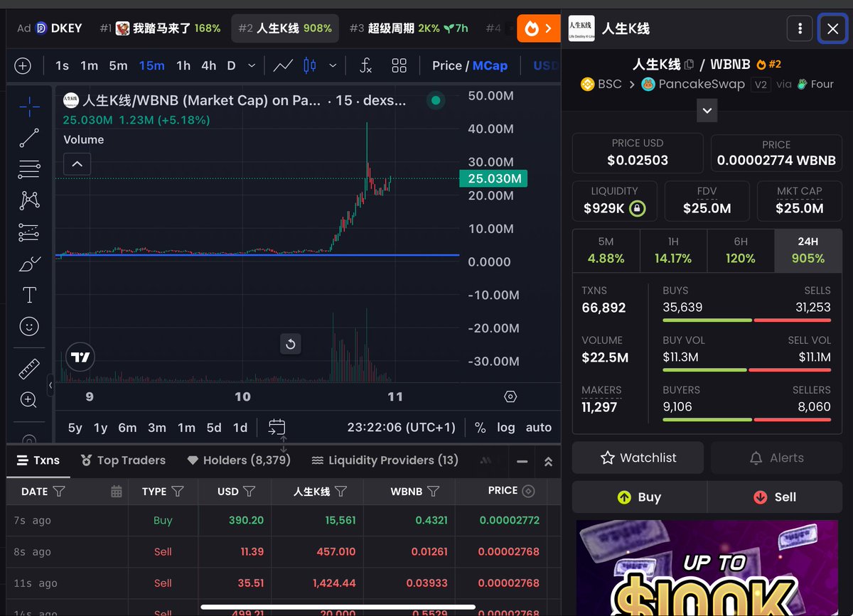The height and width of the screenshot is (616, 853).
Task: Expand the transactions panel fully
Action: coord(548,461)
